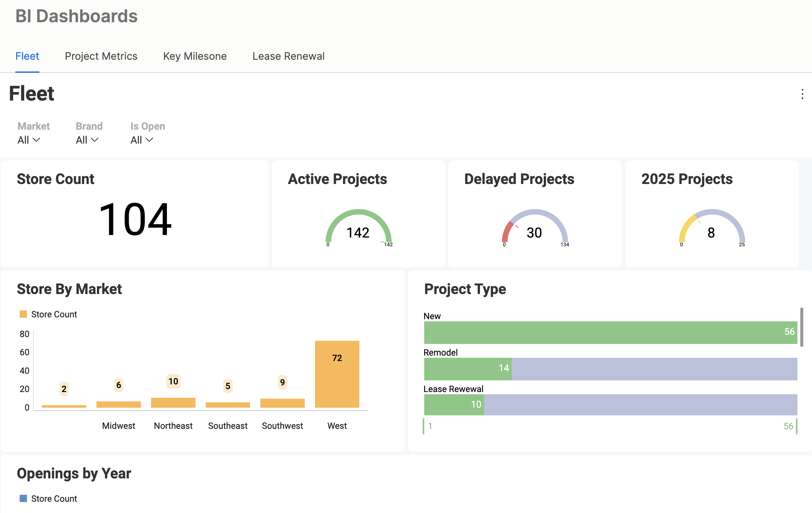812x513 pixels.
Task: Click the New project type bar
Action: (x=610, y=332)
